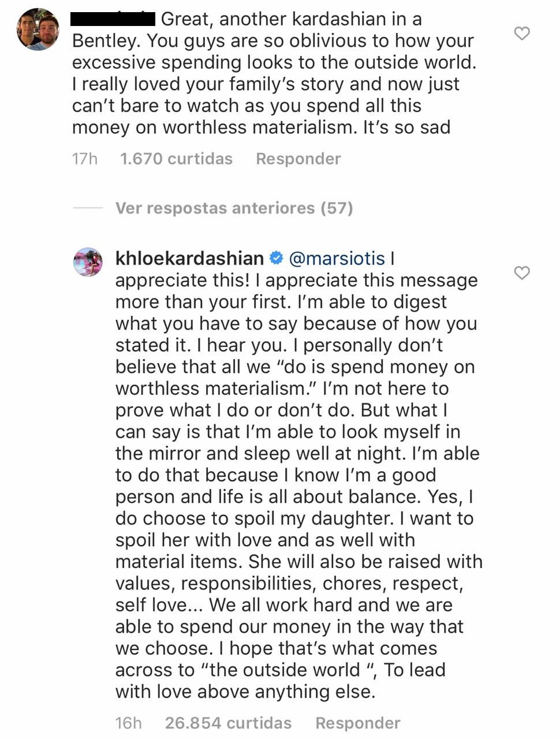
Task: View the 26.854 curtidas likes list
Action: coord(228,723)
